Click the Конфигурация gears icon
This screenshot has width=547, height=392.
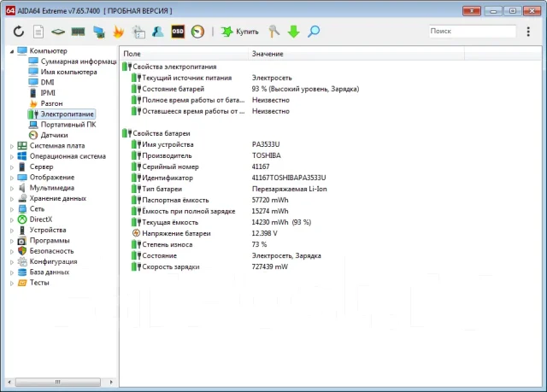[22, 261]
